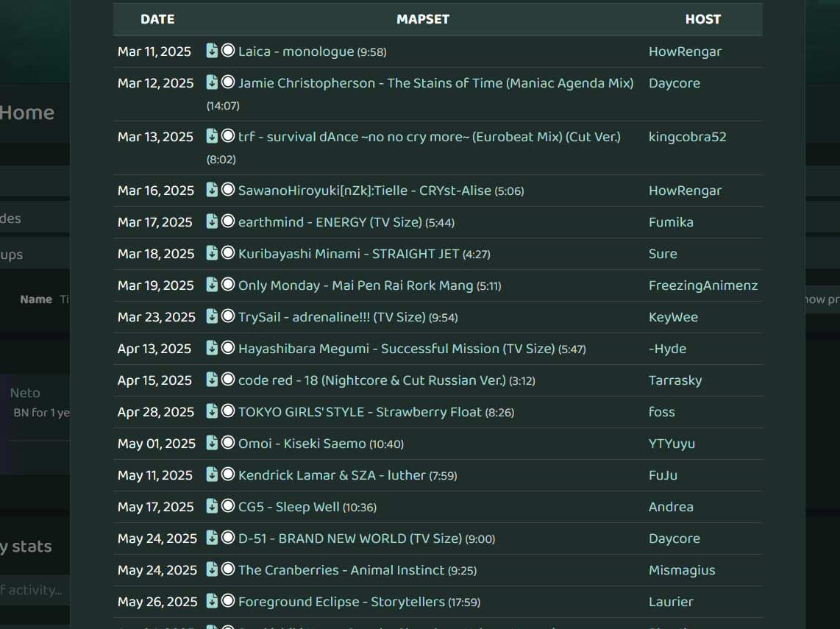View host Andrea profile
Image resolution: width=840 pixels, height=629 pixels.
pos(671,506)
